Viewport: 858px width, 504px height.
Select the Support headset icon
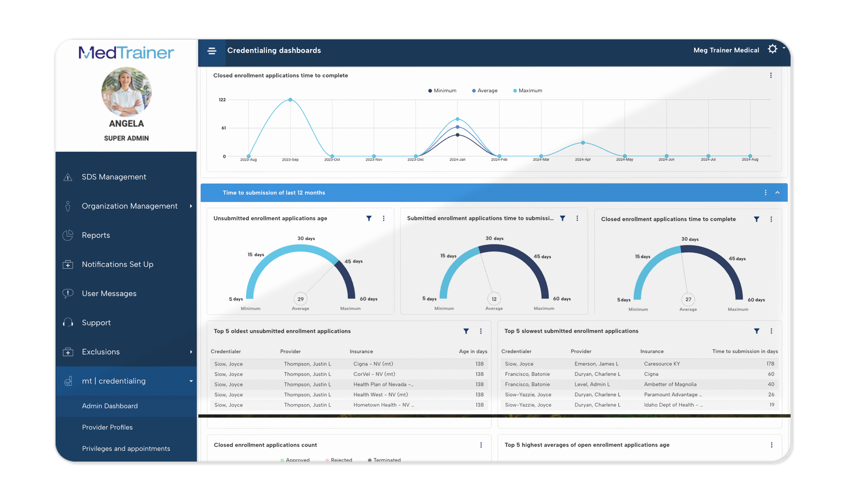coord(68,322)
